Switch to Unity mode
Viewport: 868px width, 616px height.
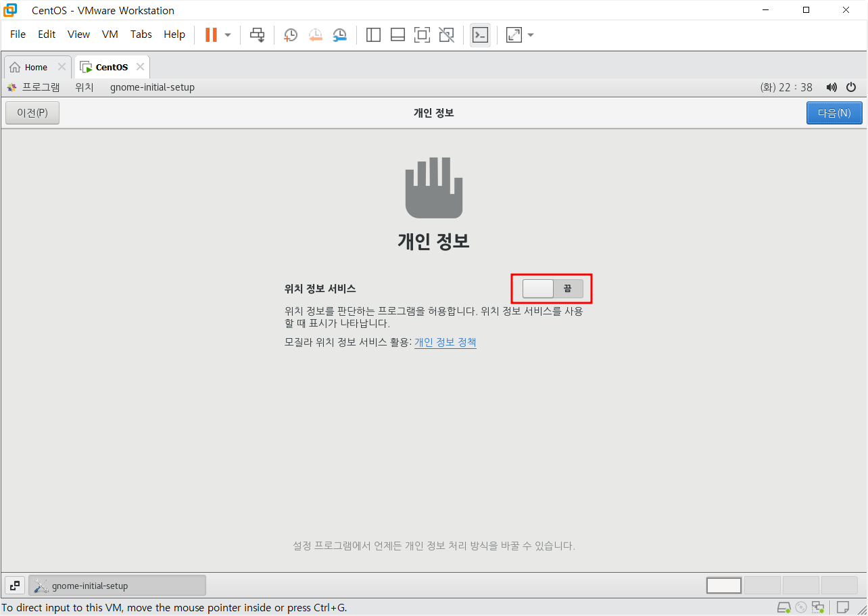click(x=446, y=34)
